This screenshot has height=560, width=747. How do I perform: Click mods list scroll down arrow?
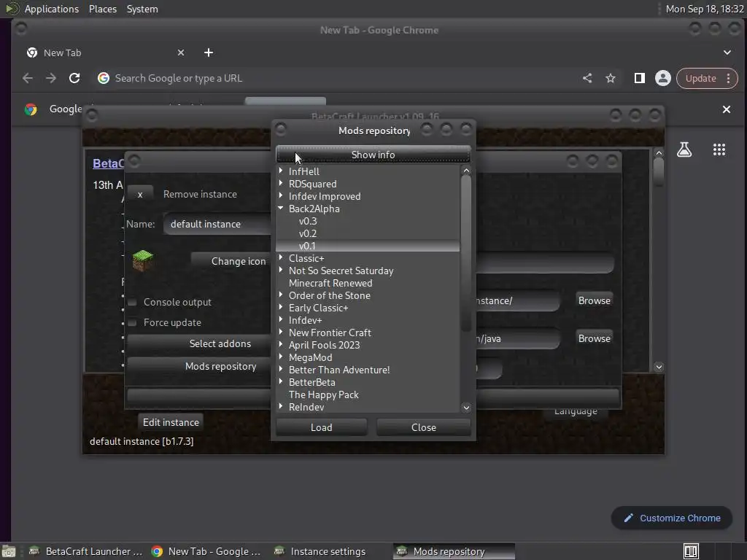466,407
